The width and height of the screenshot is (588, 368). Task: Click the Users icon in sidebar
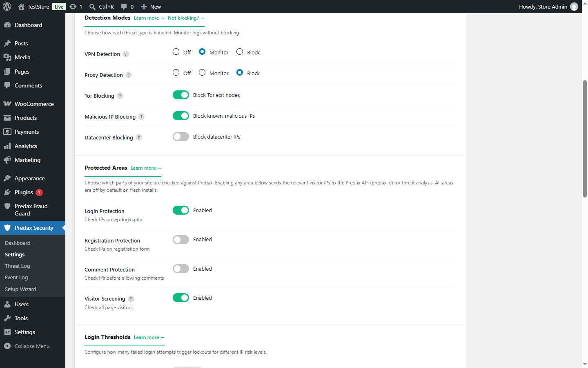pos(7,304)
